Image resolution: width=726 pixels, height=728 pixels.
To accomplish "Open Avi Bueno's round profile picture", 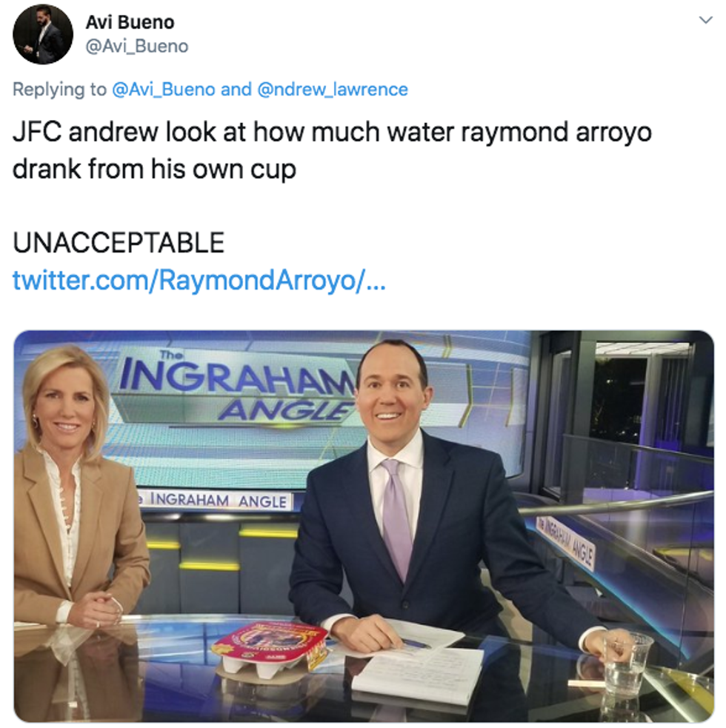I will click(43, 34).
